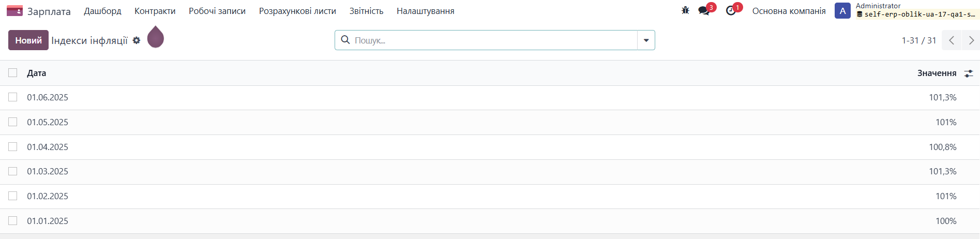This screenshot has height=239, width=980.
Task: Open the Дашборд menu
Action: (102, 11)
